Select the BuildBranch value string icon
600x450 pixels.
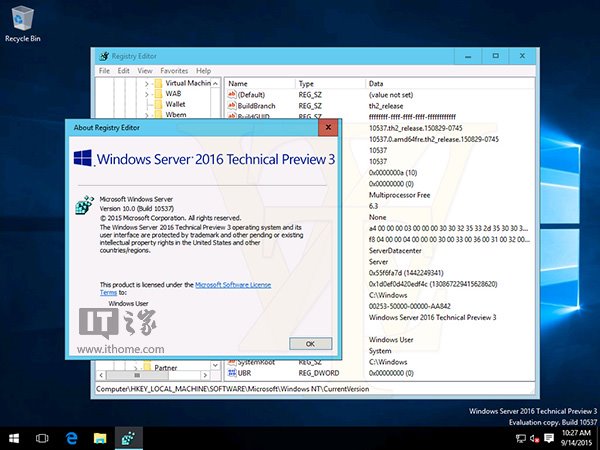click(232, 106)
